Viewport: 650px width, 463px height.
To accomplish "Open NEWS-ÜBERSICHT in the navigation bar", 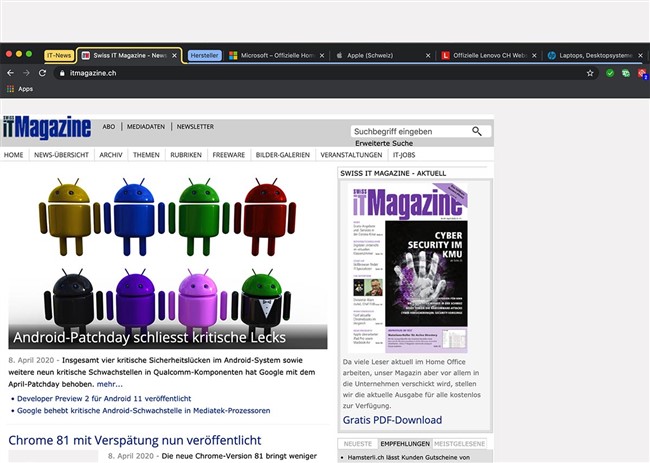I will pos(61,155).
